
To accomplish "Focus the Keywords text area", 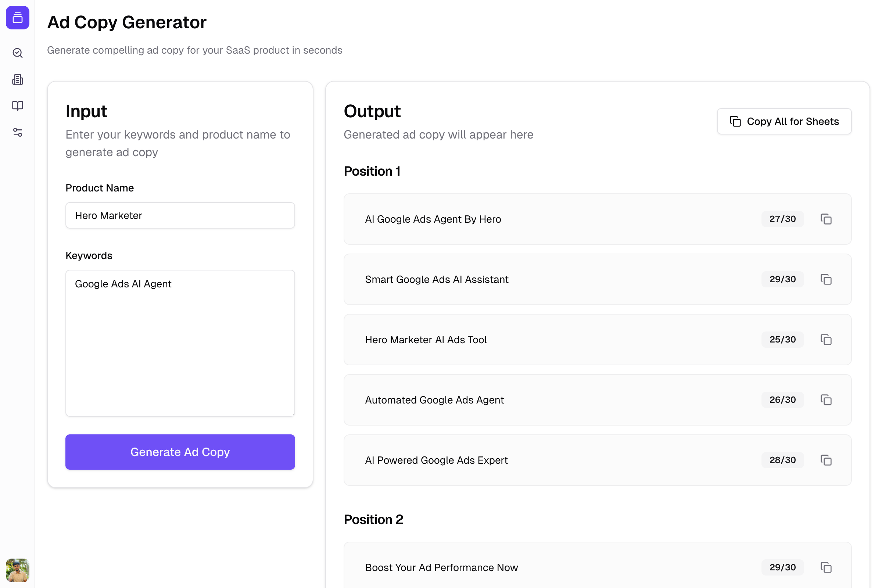I will point(180,343).
